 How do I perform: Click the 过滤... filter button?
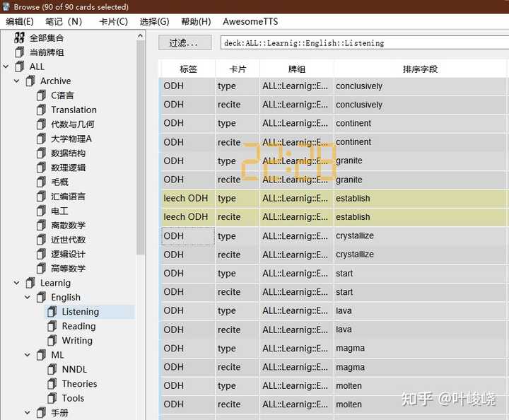click(185, 42)
